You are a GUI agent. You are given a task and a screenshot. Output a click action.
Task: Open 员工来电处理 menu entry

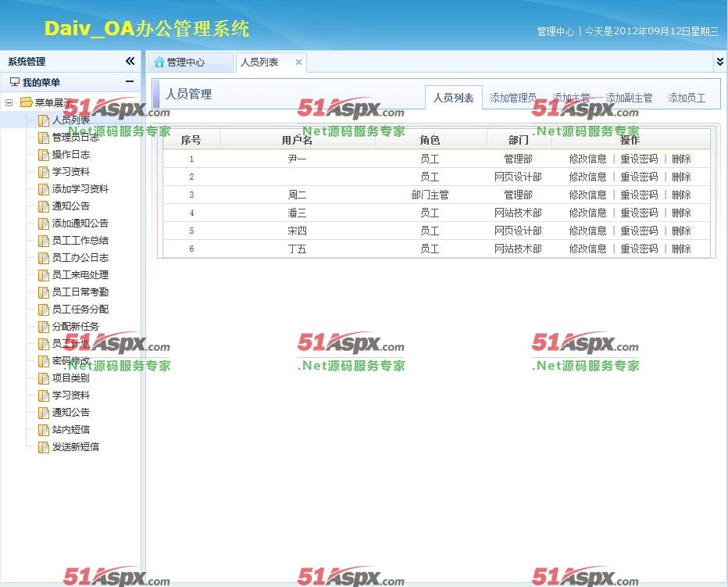(x=80, y=274)
